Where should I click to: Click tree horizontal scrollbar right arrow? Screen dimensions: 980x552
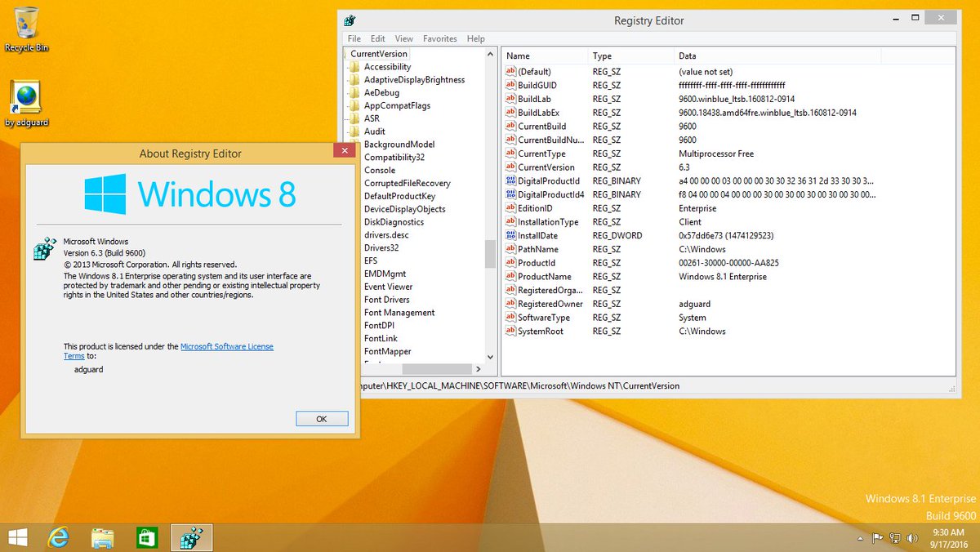479,369
